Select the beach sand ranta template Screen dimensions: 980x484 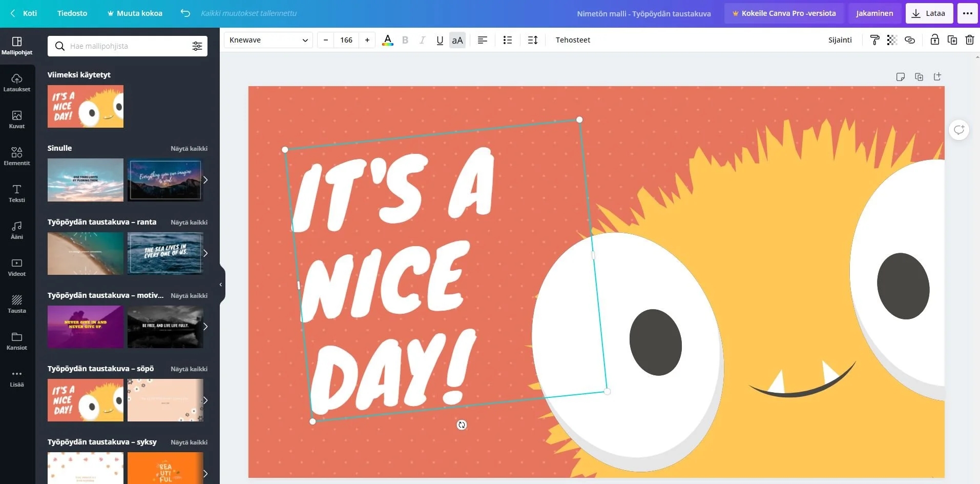pos(86,253)
